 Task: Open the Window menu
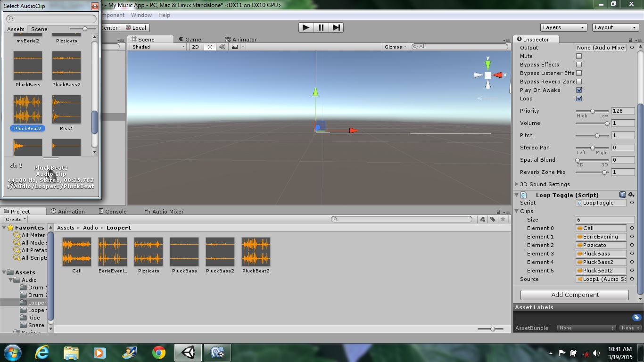[141, 15]
